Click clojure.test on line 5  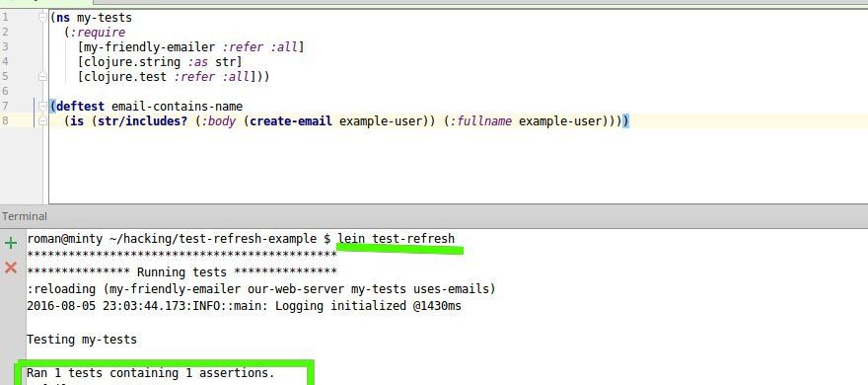pyautogui.click(x=125, y=76)
